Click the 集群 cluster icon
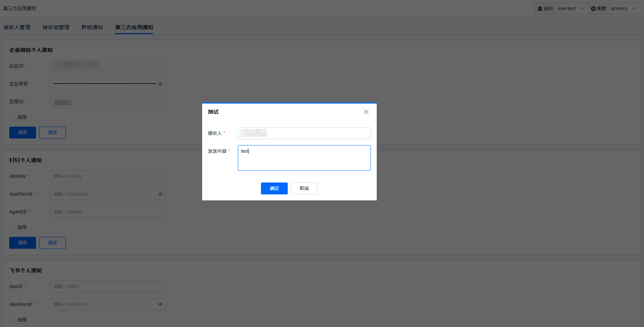The width and height of the screenshot is (644, 327). tap(593, 9)
